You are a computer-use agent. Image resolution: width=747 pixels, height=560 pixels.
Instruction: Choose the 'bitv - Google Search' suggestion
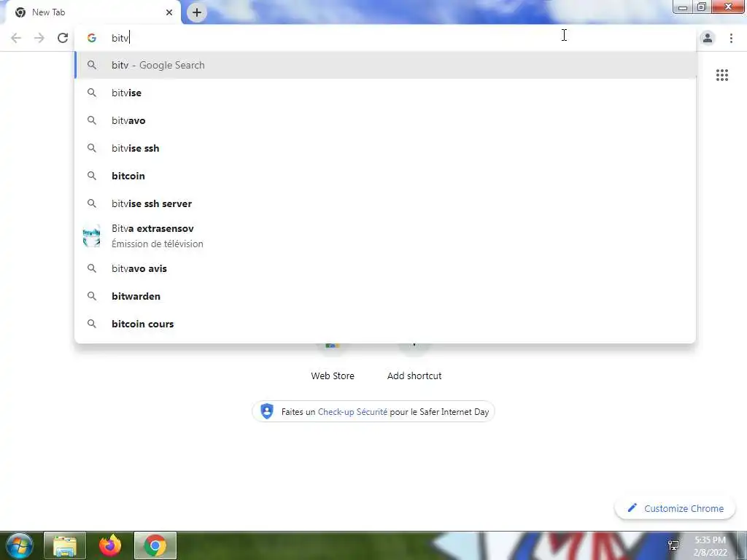(x=385, y=65)
